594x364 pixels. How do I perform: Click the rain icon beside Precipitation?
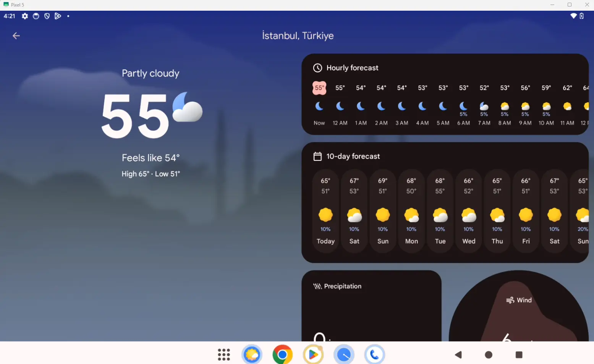coord(317,286)
